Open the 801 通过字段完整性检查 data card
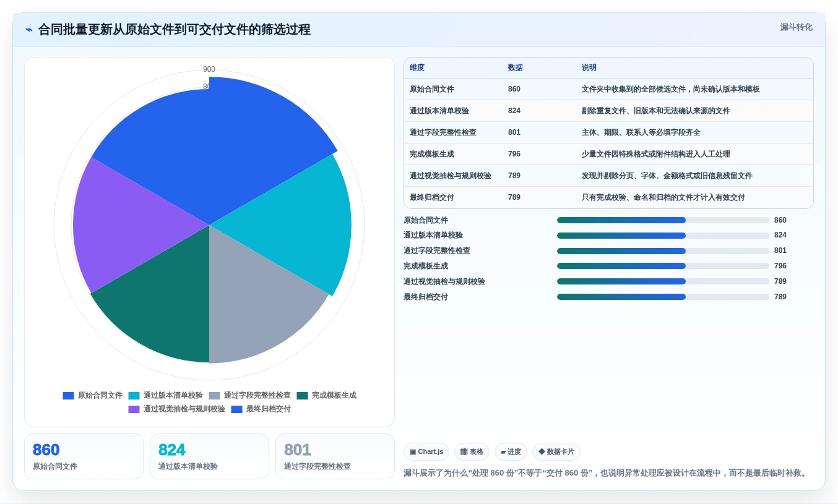 (x=335, y=456)
